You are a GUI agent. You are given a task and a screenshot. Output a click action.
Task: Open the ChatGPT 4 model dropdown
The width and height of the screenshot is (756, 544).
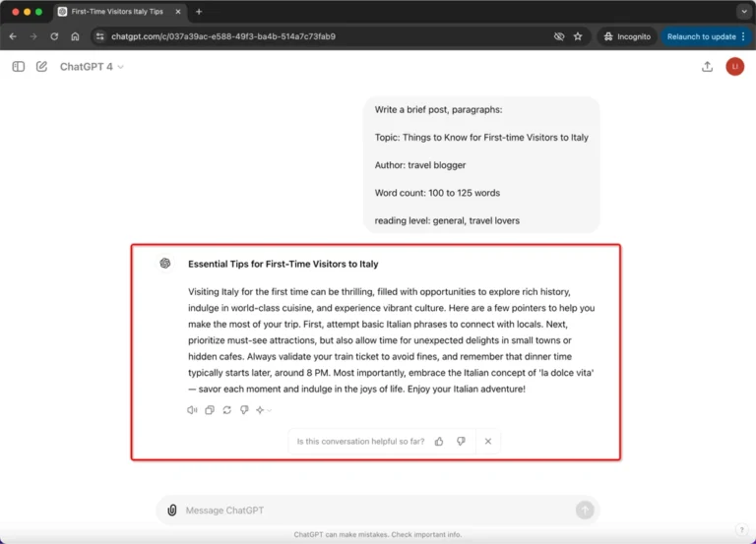click(92, 67)
